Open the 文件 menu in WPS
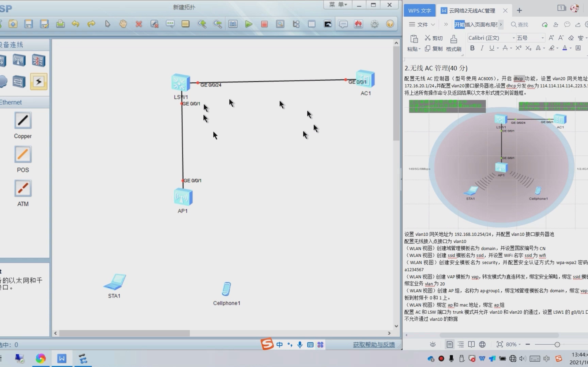The image size is (588, 367). pyautogui.click(x=422, y=24)
